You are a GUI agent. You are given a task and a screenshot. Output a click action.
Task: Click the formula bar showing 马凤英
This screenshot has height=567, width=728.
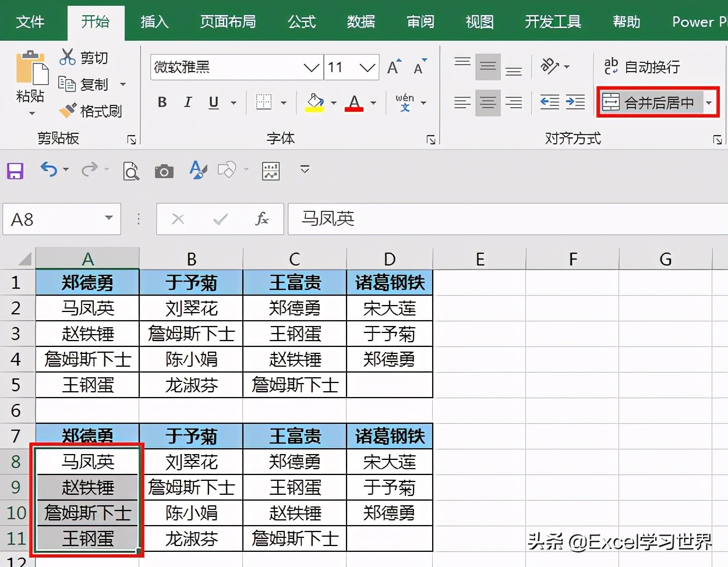[508, 219]
